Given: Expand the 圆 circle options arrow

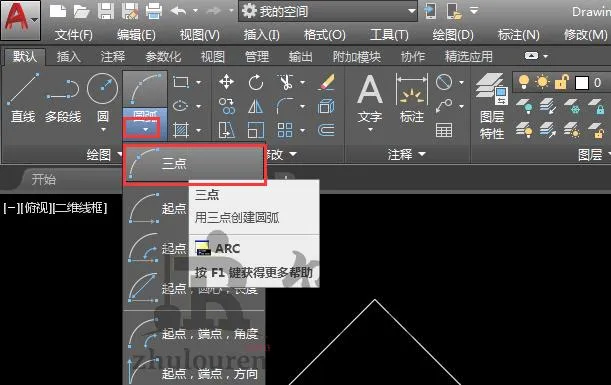Looking at the screenshot, I should pyautogui.click(x=103, y=129).
